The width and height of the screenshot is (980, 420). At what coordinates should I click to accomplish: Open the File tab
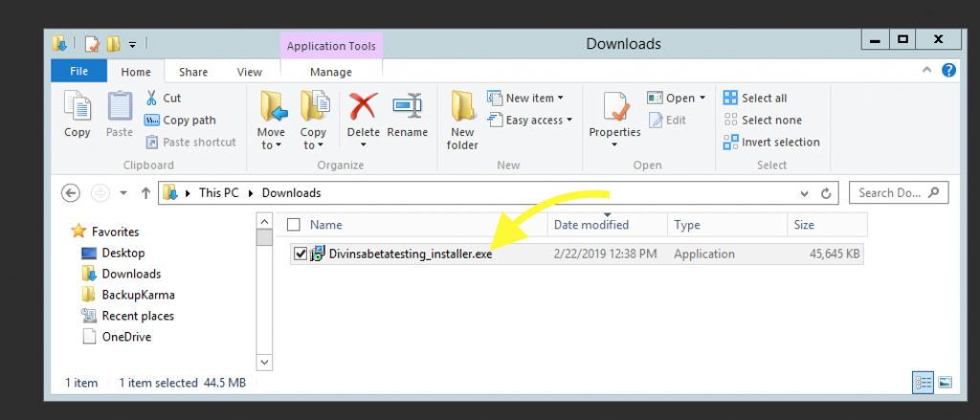(78, 71)
